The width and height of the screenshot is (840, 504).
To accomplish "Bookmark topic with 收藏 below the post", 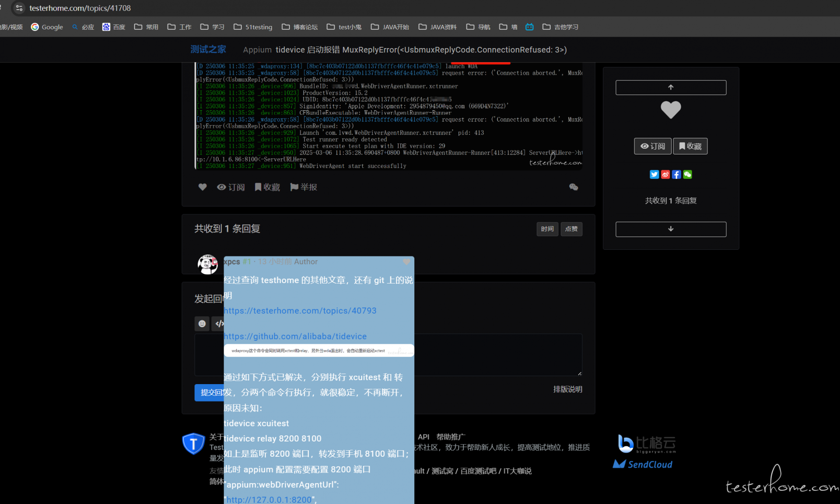I will (x=267, y=187).
